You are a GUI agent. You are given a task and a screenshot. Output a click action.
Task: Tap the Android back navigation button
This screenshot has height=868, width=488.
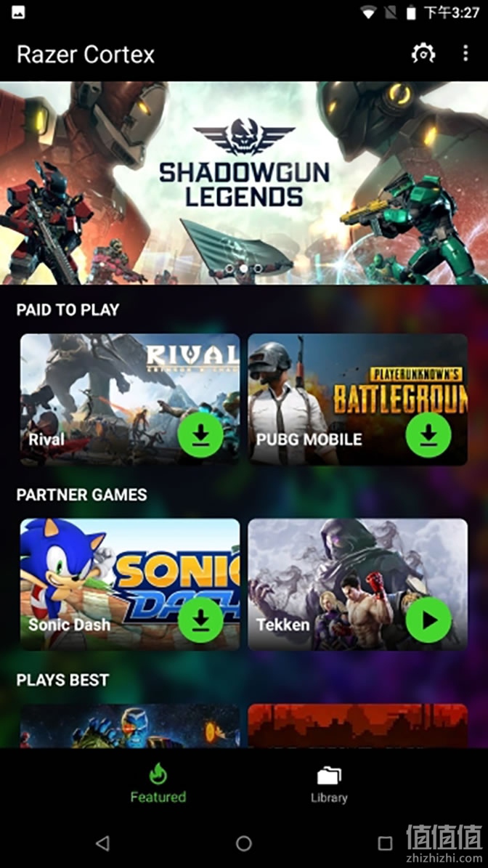102,843
